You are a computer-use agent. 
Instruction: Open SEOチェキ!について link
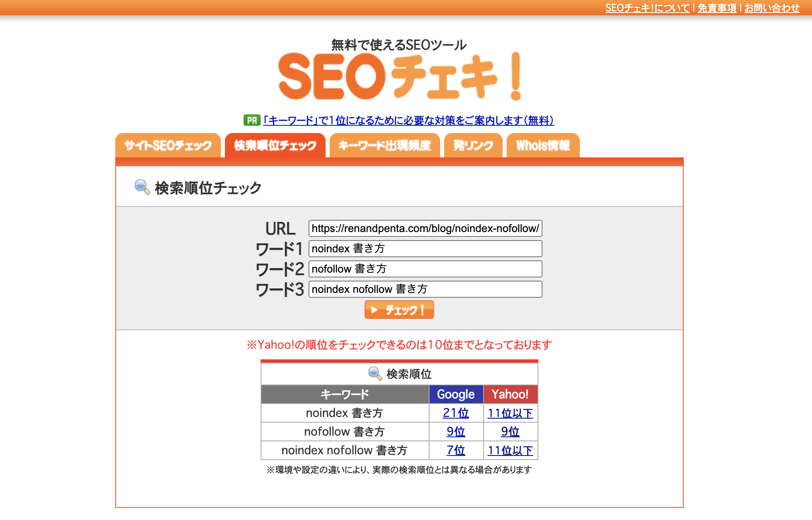coord(647,8)
